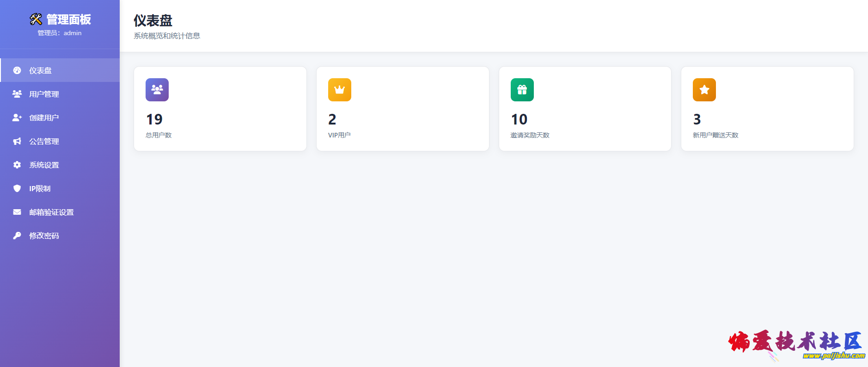Click the 系统设置 gear icon
The width and height of the screenshot is (868, 367).
point(17,165)
